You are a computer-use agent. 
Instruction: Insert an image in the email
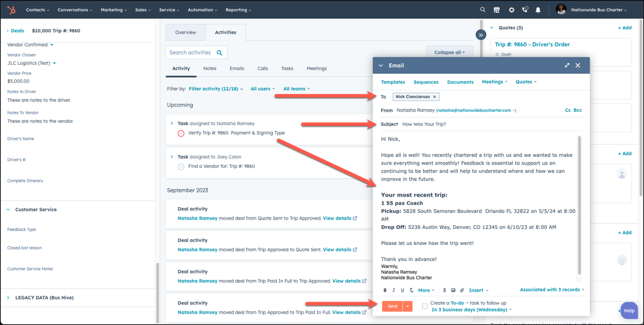pos(453,291)
